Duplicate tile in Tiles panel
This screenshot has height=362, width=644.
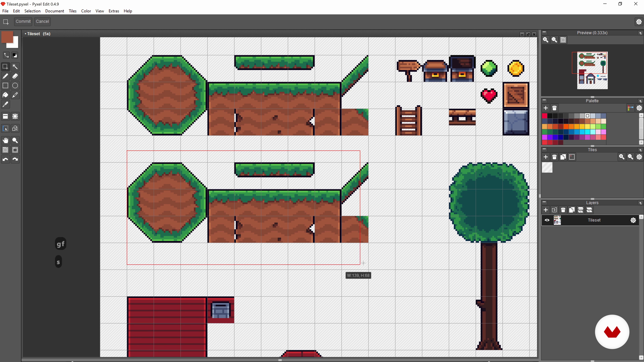pyautogui.click(x=563, y=157)
